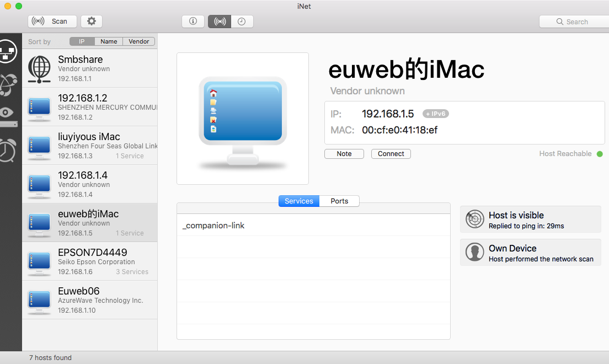Click the Smbshare globe icon
Screen dimensions: 609x364
coord(39,69)
